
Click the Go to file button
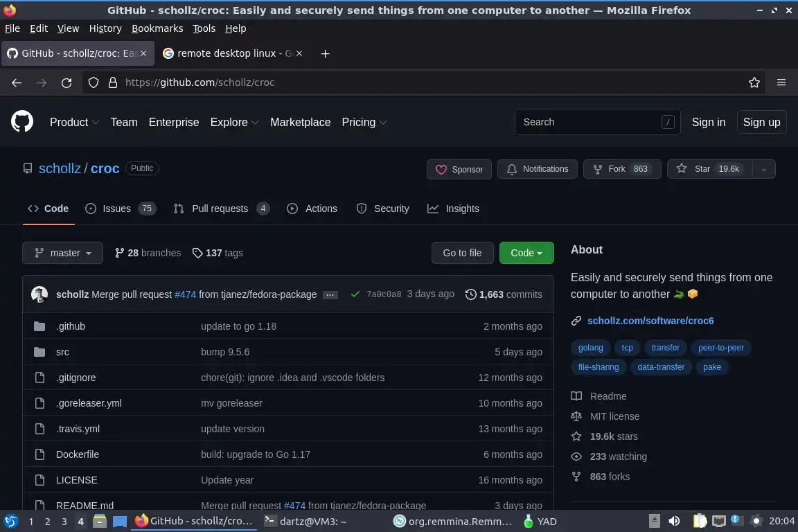pos(462,253)
